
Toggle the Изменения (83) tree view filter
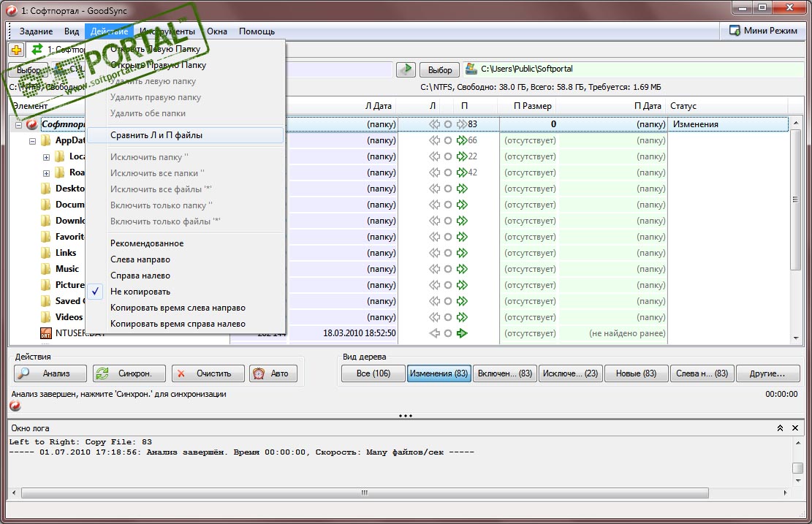(439, 373)
